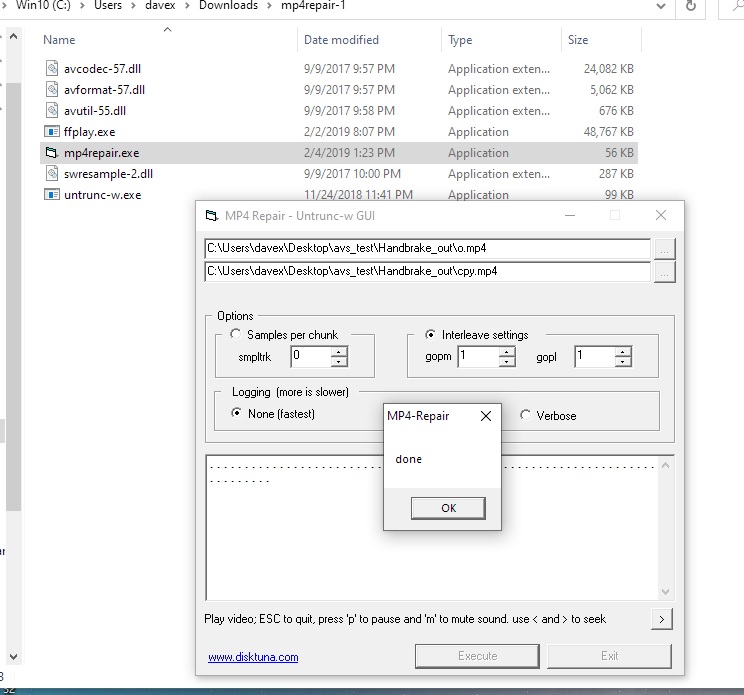The height and width of the screenshot is (695, 744).
Task: Expand the Users breadcrumb chevron
Action: click(134, 6)
